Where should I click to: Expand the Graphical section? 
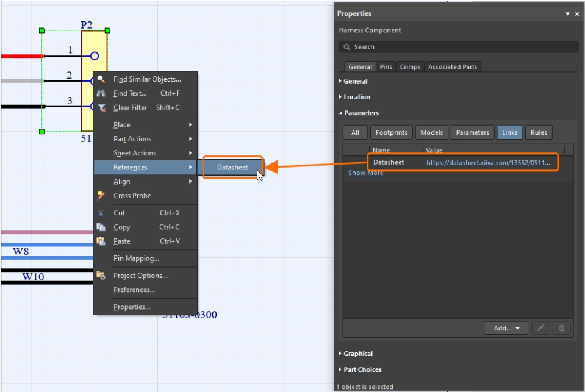[x=356, y=354]
